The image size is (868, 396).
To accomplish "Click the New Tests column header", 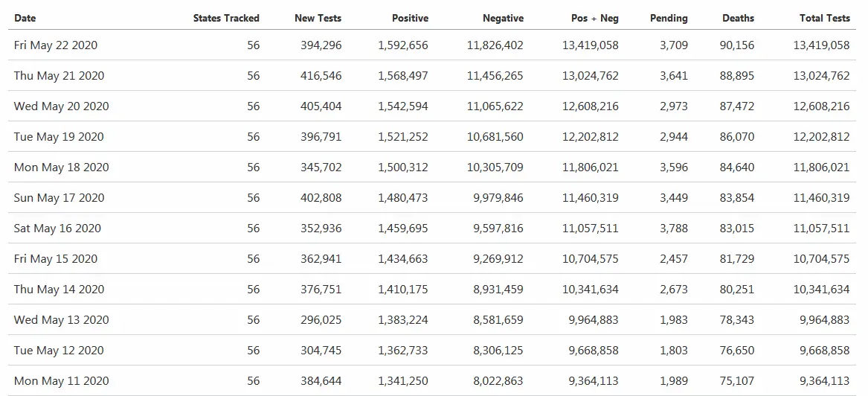I will [x=318, y=18].
